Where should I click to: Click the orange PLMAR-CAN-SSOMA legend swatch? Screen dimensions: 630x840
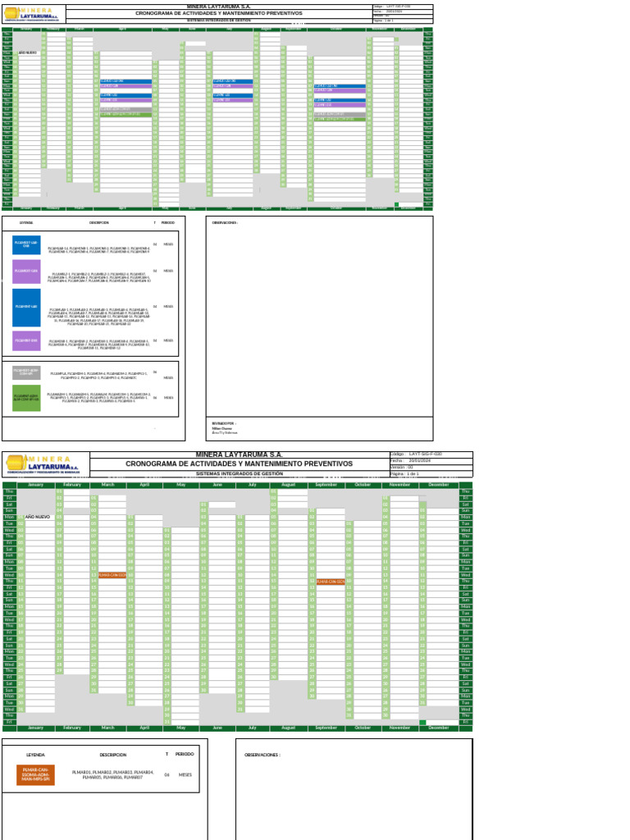[35, 774]
